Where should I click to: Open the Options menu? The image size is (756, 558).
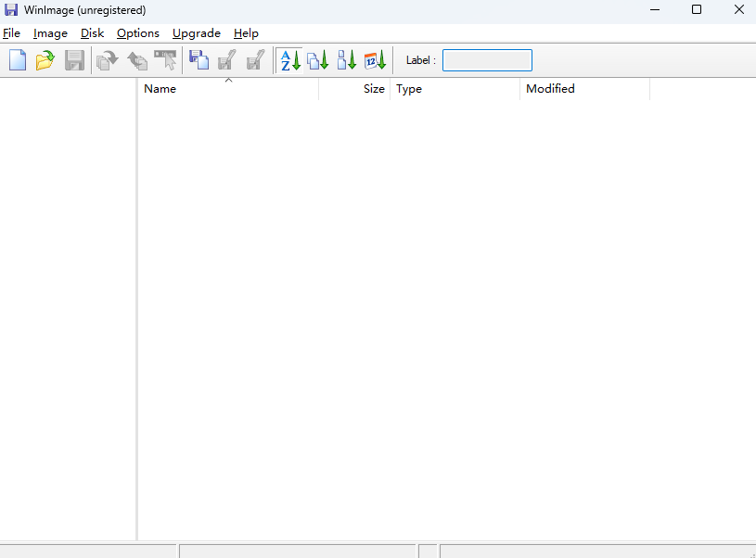click(x=137, y=33)
